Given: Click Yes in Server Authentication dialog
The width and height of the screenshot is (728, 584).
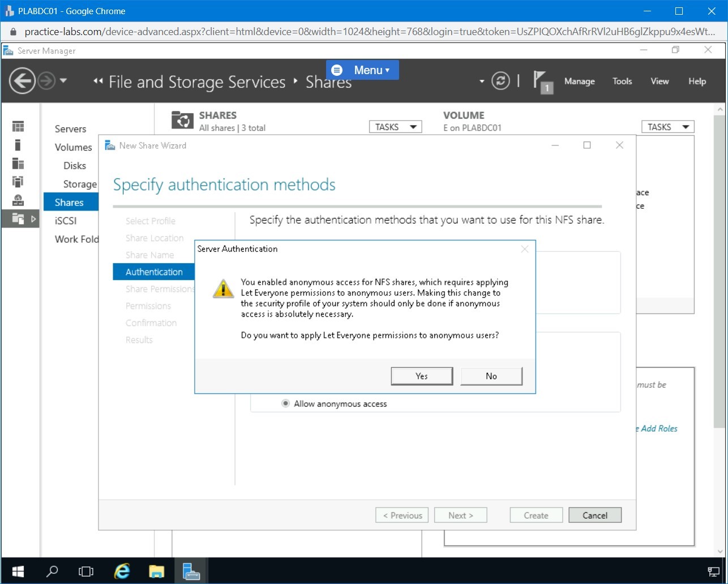Looking at the screenshot, I should (x=422, y=376).
